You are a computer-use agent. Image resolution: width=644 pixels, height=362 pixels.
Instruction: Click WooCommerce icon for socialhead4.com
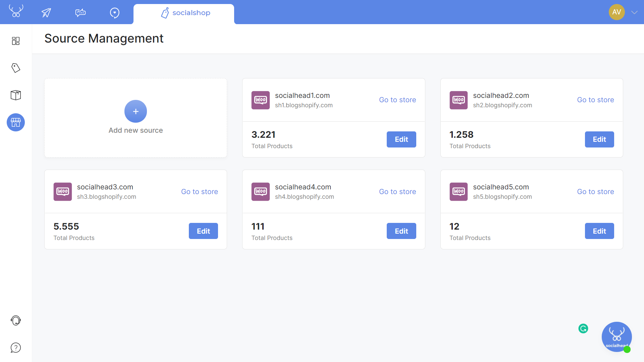[x=261, y=192]
